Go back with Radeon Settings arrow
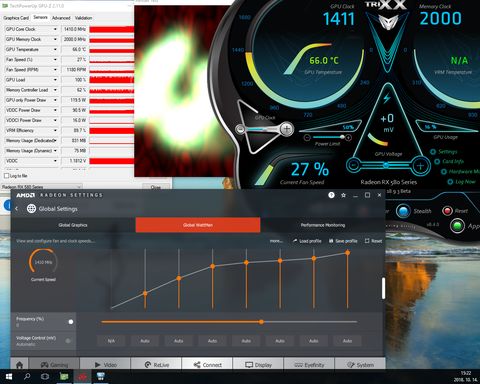 point(17,209)
